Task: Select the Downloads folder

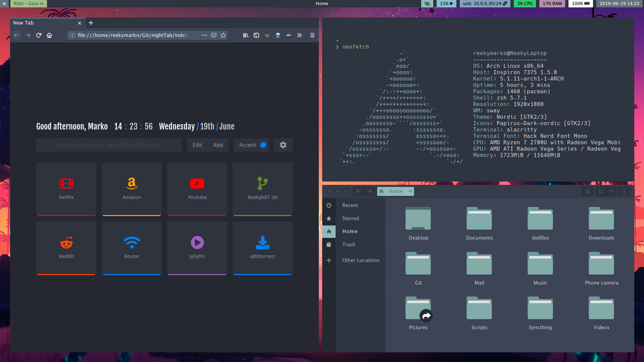Action: [601, 224]
